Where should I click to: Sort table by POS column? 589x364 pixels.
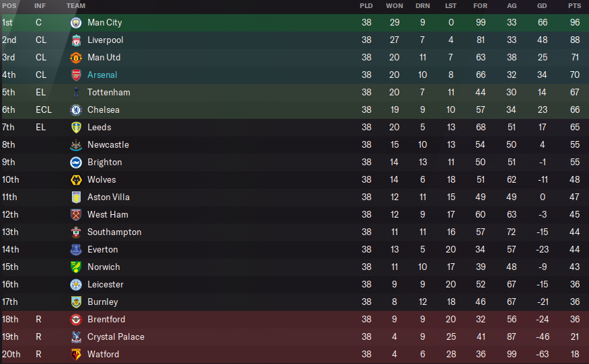pos(9,6)
